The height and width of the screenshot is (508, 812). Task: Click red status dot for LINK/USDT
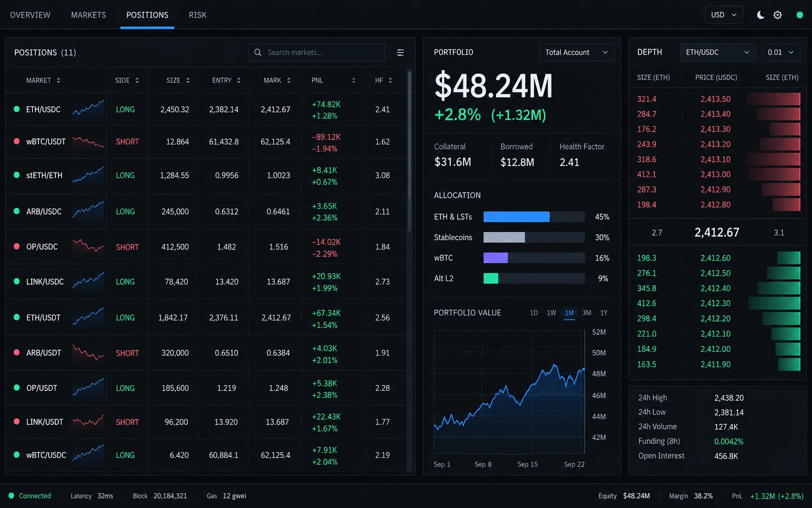point(16,421)
